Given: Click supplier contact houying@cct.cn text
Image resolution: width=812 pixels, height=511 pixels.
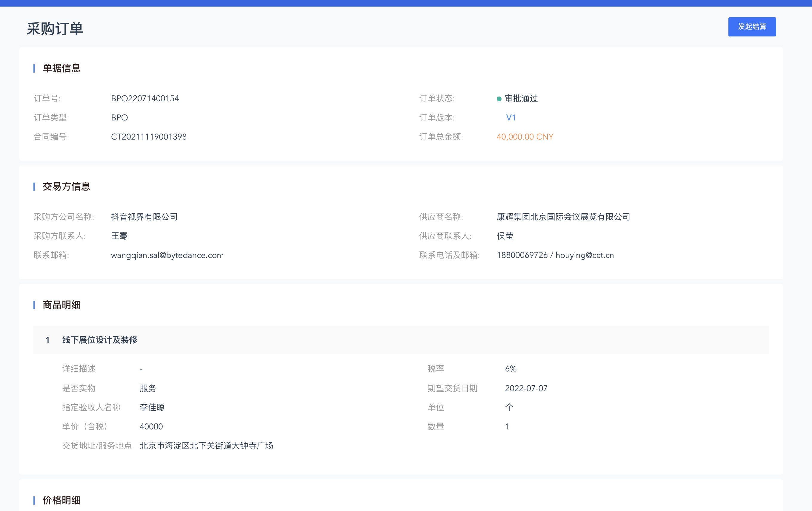Looking at the screenshot, I should [585, 255].
